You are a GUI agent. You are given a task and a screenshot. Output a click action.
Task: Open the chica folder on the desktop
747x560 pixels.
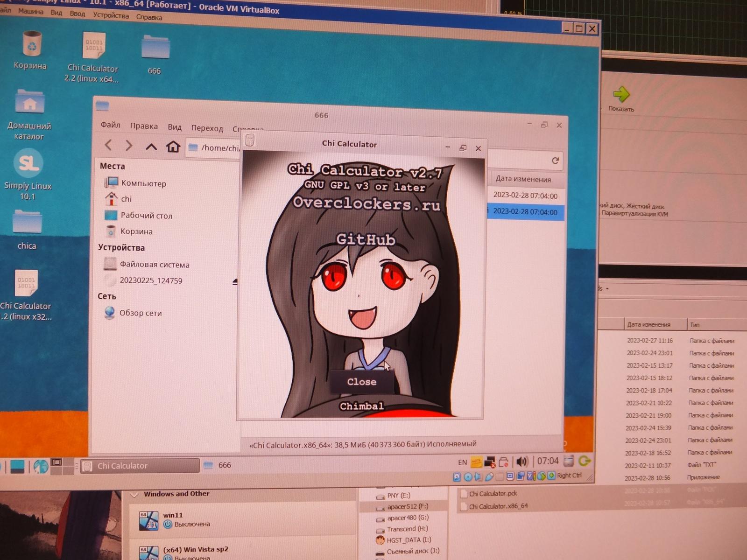pos(27,222)
